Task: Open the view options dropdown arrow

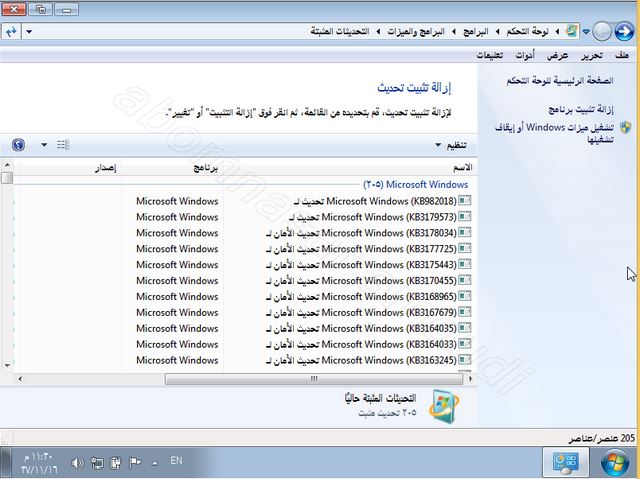Action: pyautogui.click(x=44, y=145)
